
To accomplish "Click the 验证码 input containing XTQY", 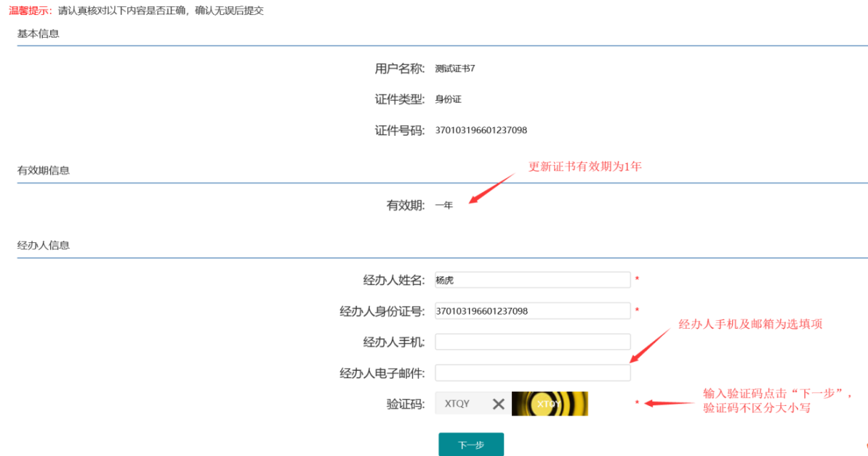I will pyautogui.click(x=462, y=404).
